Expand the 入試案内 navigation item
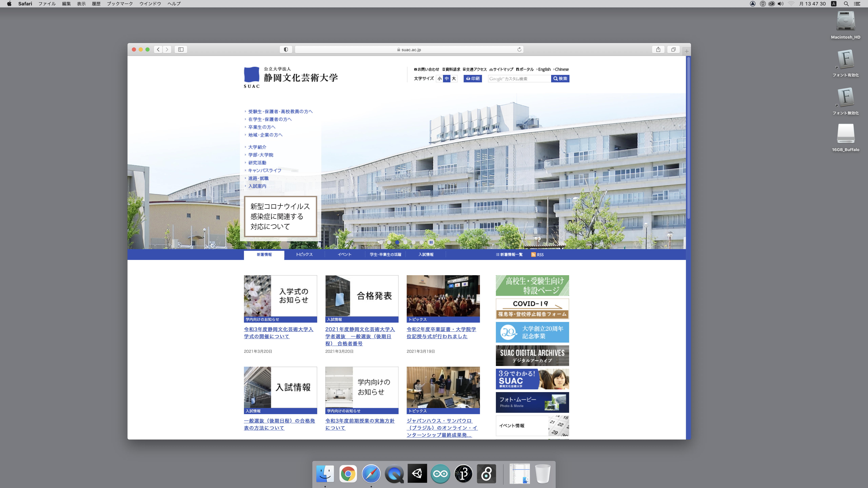Image resolution: width=868 pixels, height=488 pixels. (257, 186)
